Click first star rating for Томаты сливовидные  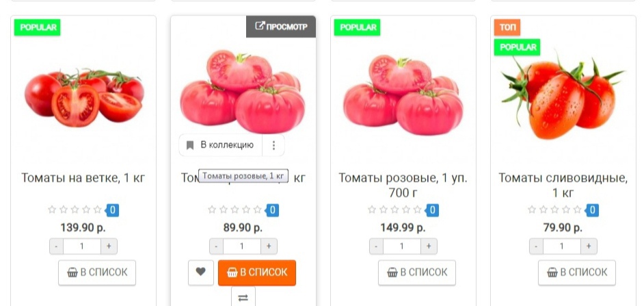tap(531, 209)
